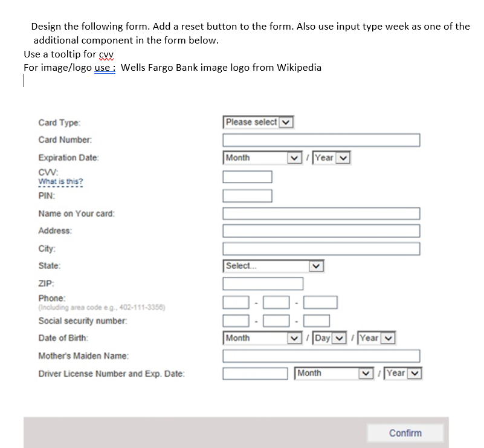Image resolution: width=484 pixels, height=448 pixels.
Task: Open the Driver License Year dropdown
Action: [x=402, y=373]
